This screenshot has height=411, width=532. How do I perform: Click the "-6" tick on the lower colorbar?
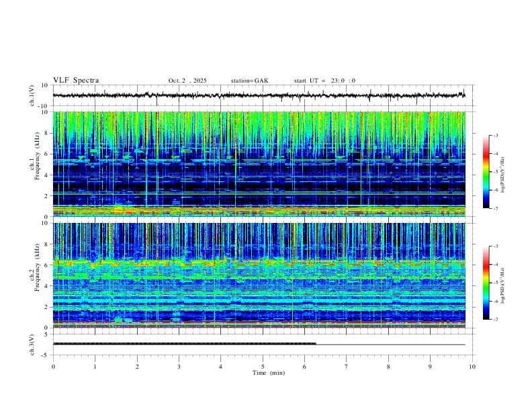point(496,301)
